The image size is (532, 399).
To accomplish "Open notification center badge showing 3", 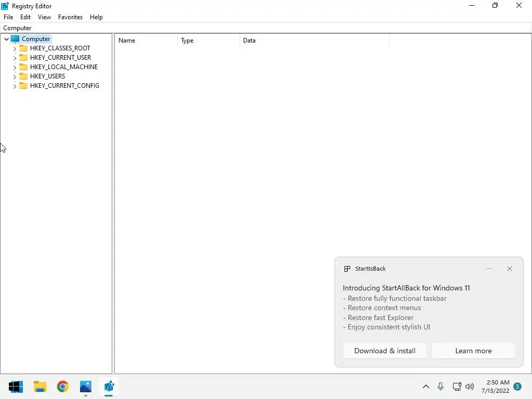I will point(517,387).
